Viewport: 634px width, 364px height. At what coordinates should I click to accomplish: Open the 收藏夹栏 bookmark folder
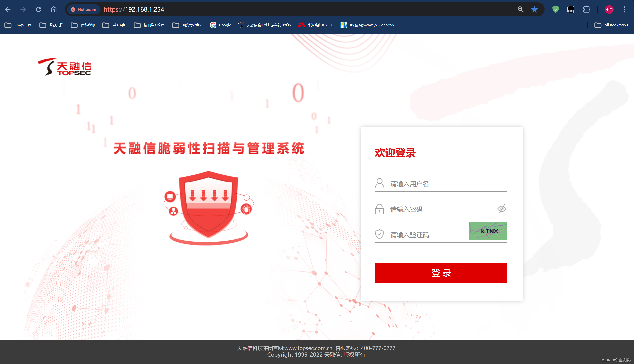tap(51, 25)
